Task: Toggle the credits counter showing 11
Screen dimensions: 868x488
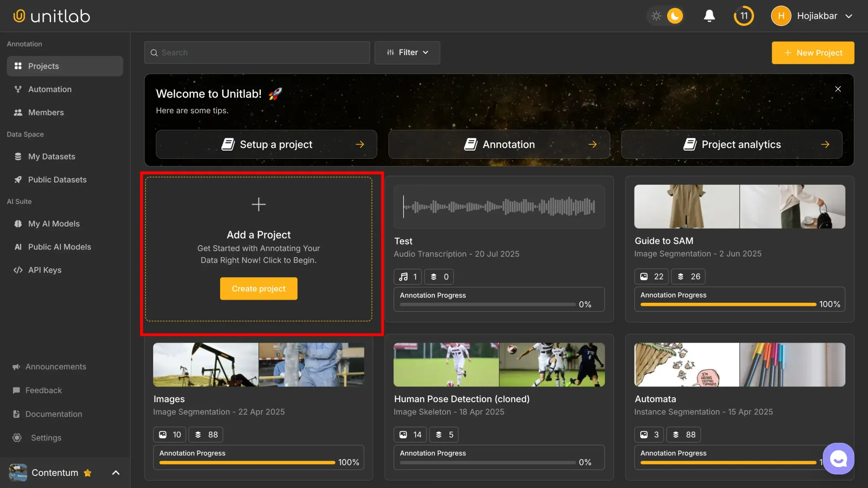Action: [x=743, y=16]
